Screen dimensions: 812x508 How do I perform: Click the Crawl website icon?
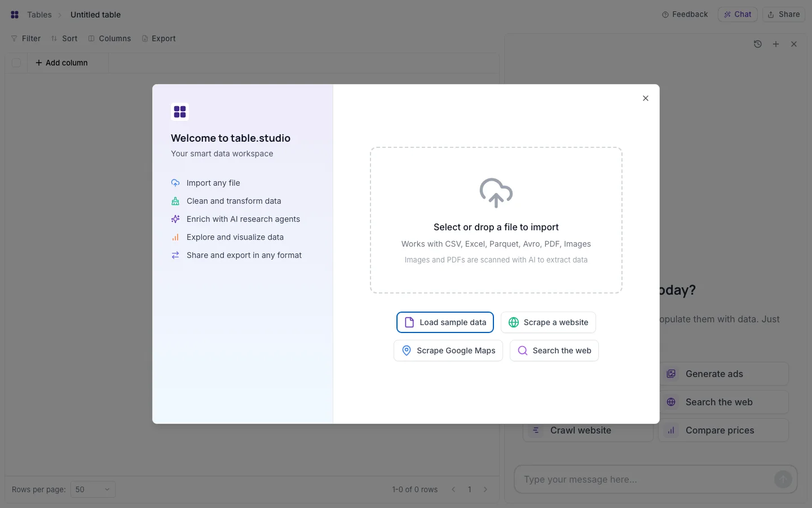(x=536, y=430)
